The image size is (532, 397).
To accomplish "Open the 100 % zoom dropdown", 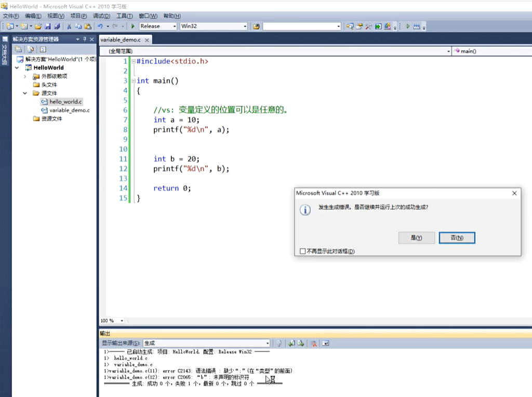I will click(122, 321).
